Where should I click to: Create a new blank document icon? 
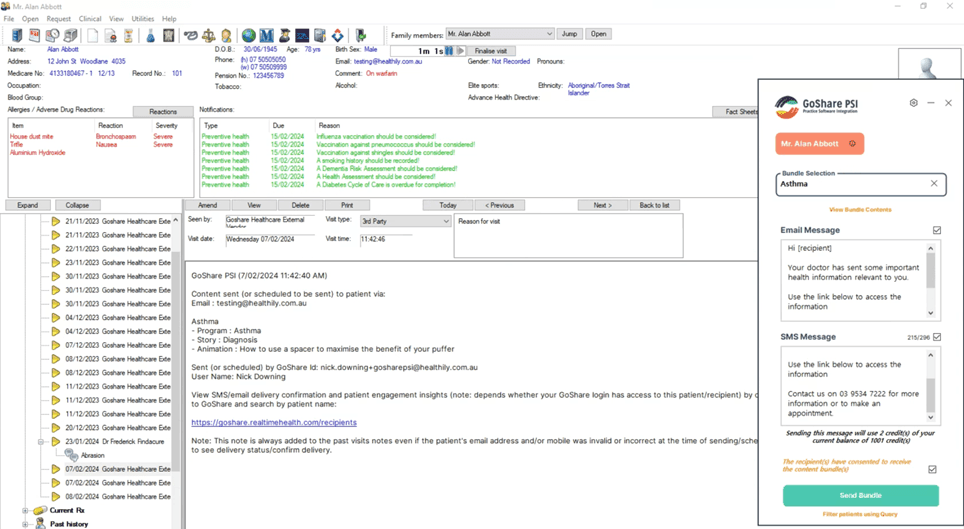[x=93, y=35]
